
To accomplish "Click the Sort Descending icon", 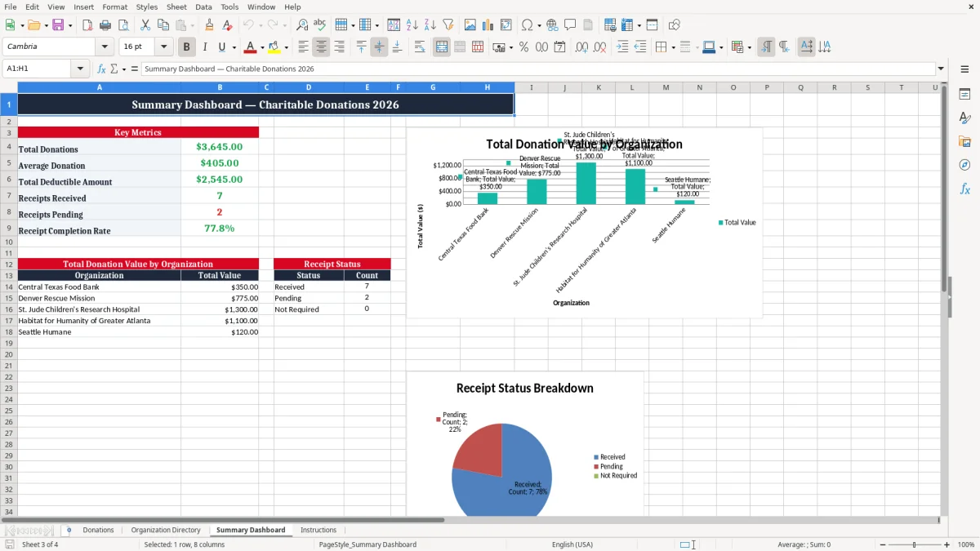I will point(430,25).
